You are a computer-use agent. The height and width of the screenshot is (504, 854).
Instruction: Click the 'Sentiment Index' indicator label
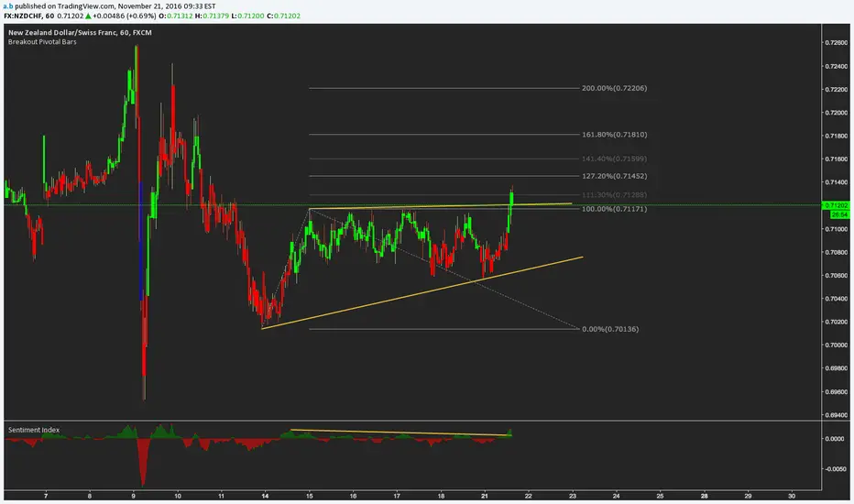click(x=34, y=430)
